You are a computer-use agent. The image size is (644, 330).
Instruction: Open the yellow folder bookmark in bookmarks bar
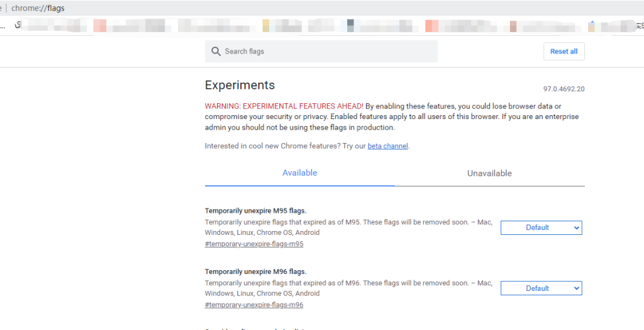(266, 26)
